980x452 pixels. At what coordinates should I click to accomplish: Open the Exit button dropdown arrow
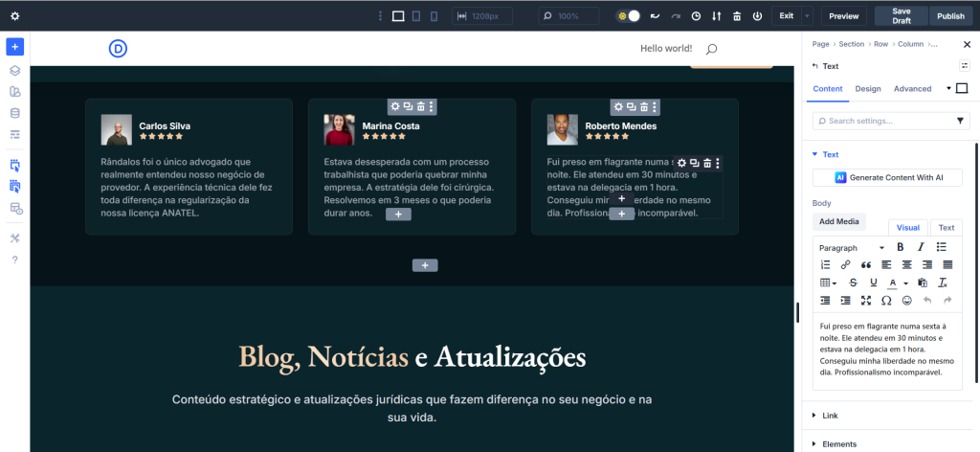point(808,16)
